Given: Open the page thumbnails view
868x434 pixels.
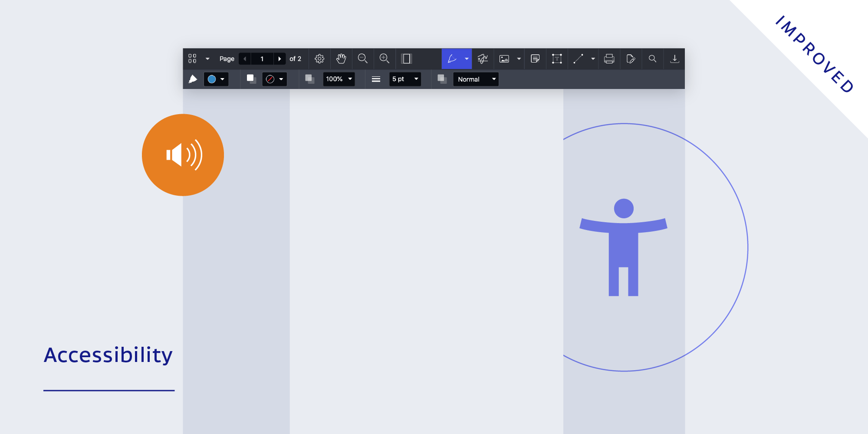Looking at the screenshot, I should pyautogui.click(x=192, y=59).
